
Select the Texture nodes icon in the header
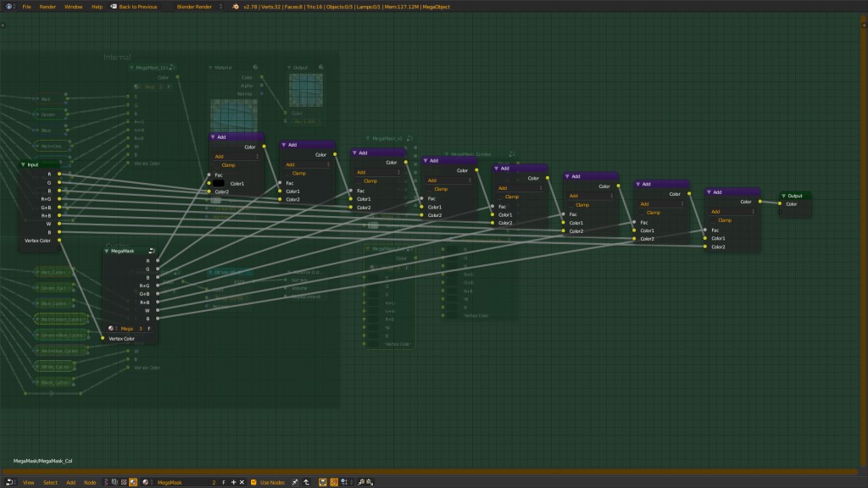coord(124,483)
